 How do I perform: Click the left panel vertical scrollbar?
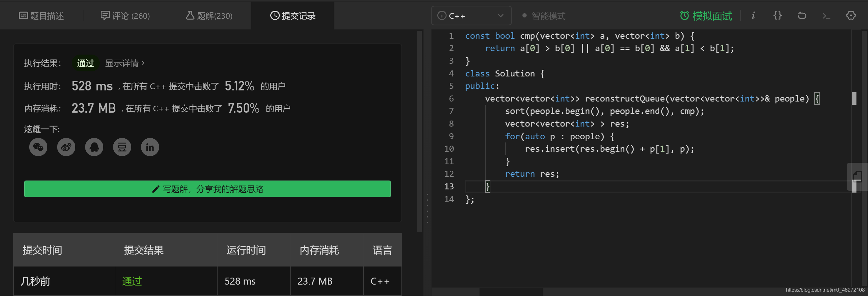pos(420,131)
